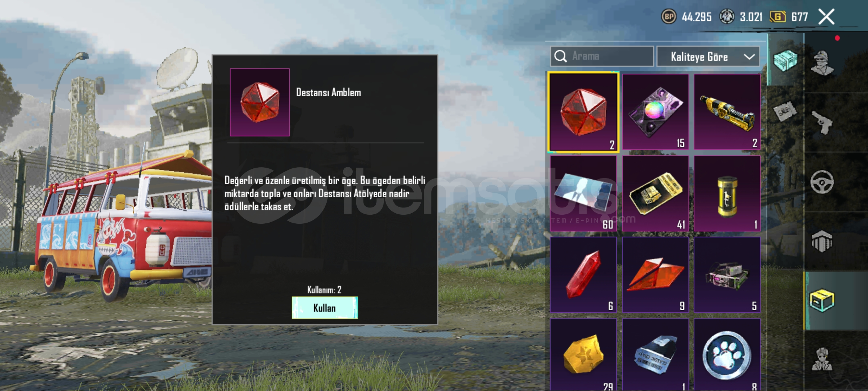Switch to the yellow box items tab
This screenshot has width=868, height=391.
click(822, 300)
